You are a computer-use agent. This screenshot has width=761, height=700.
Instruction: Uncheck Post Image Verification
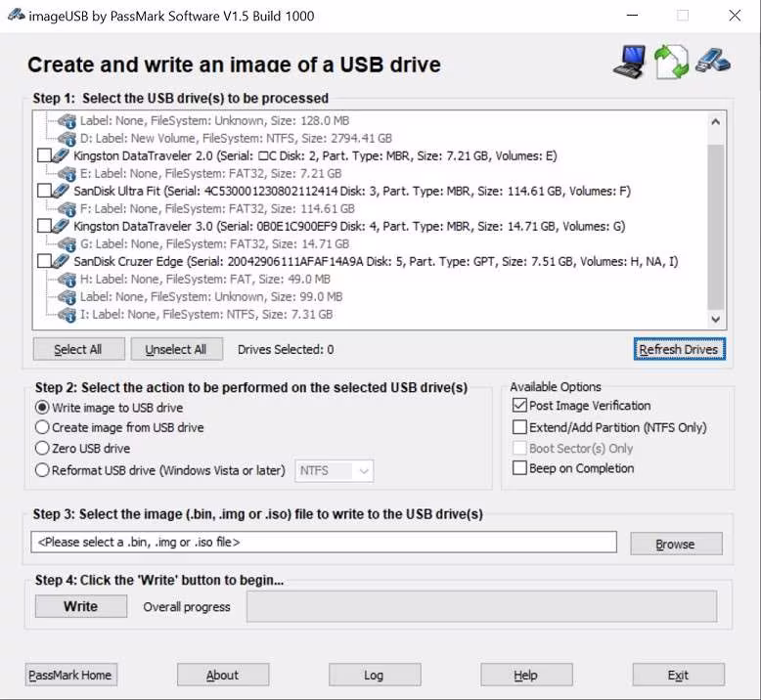pyautogui.click(x=519, y=405)
